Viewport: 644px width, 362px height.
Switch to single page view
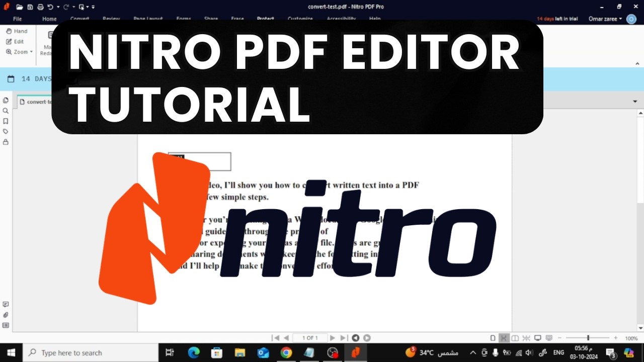pos(493,338)
